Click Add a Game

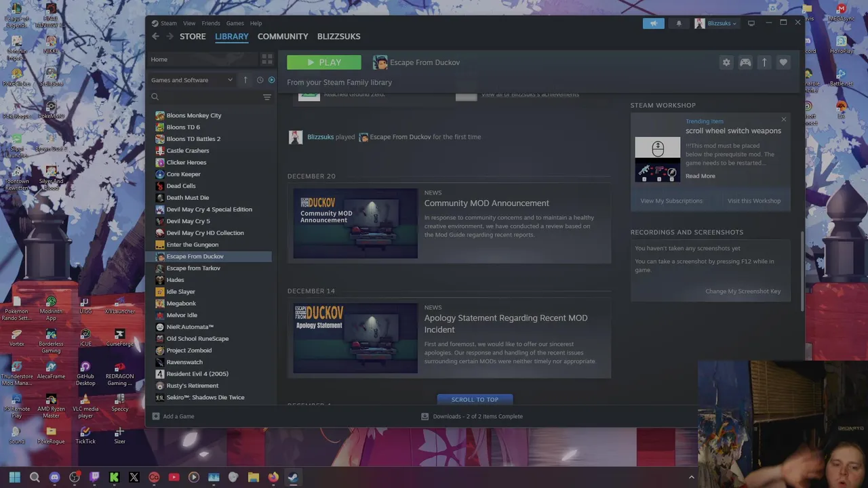click(174, 416)
